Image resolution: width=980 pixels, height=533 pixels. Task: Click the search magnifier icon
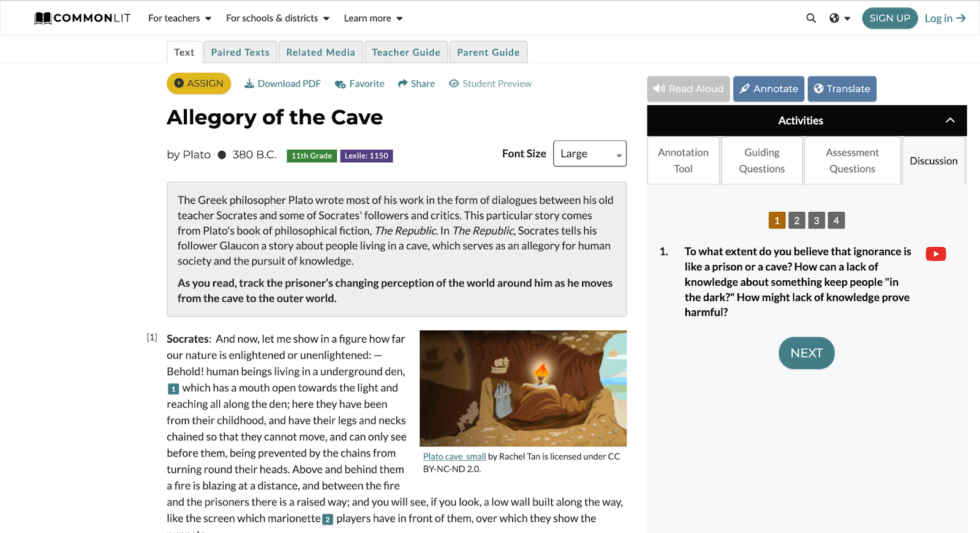pyautogui.click(x=811, y=18)
